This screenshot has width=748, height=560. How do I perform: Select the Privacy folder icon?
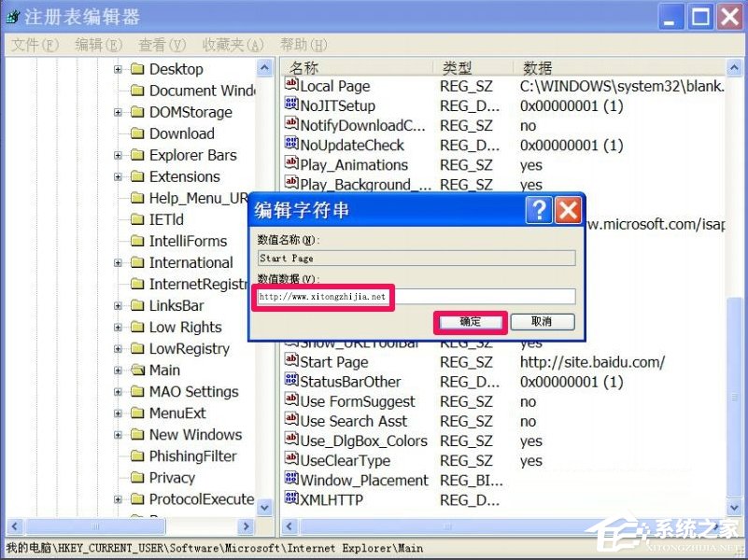point(136,477)
